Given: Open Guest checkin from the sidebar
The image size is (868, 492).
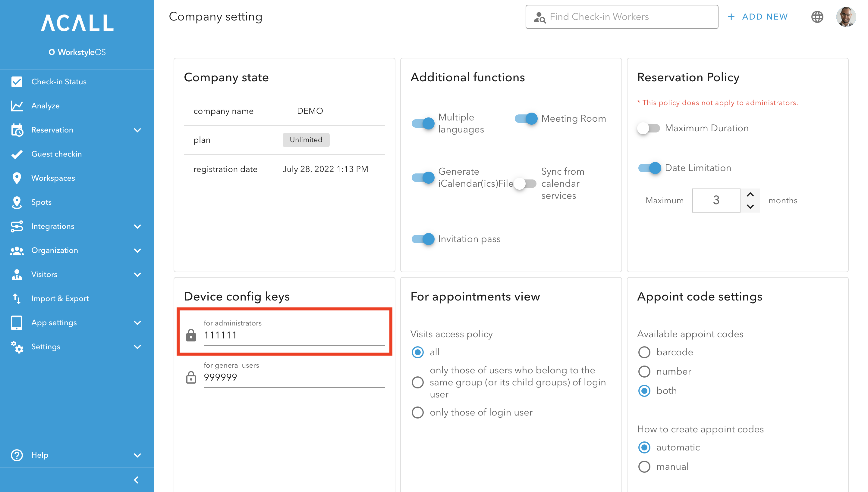Looking at the screenshot, I should (x=56, y=154).
